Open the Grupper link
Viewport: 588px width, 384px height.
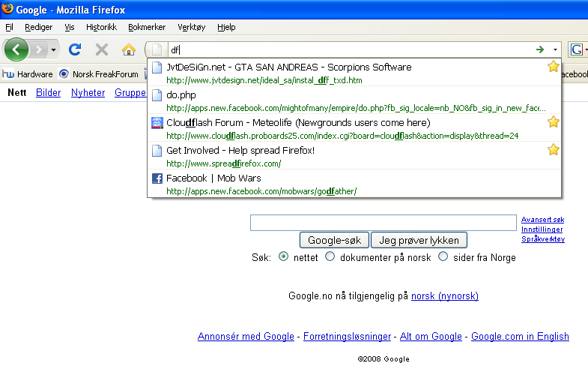(x=130, y=93)
